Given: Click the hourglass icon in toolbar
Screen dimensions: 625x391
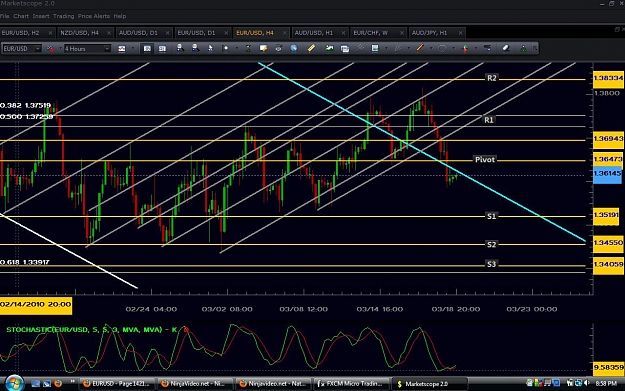Looking at the screenshot, I should click(248, 48).
